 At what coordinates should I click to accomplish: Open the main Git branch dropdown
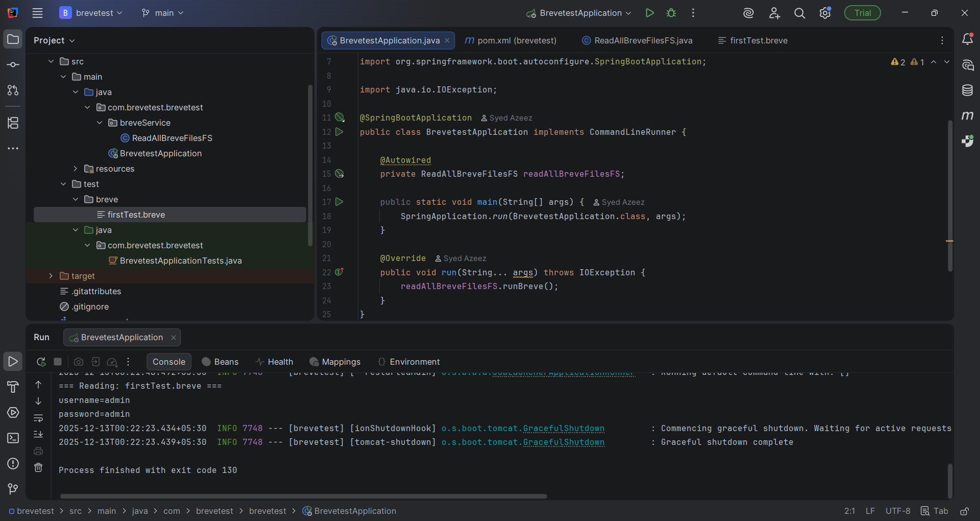click(162, 13)
